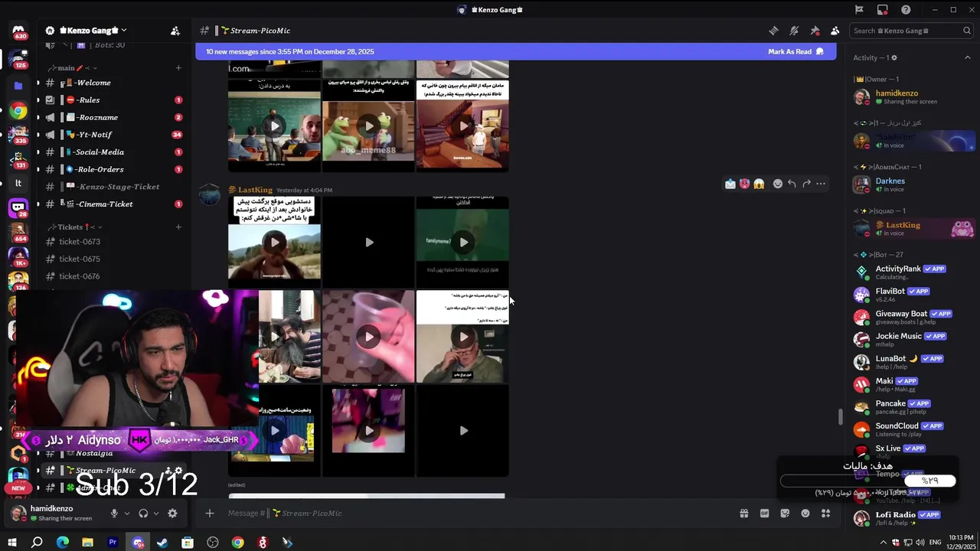
Task: Open the inbox icon in title bar
Action: coord(883,10)
